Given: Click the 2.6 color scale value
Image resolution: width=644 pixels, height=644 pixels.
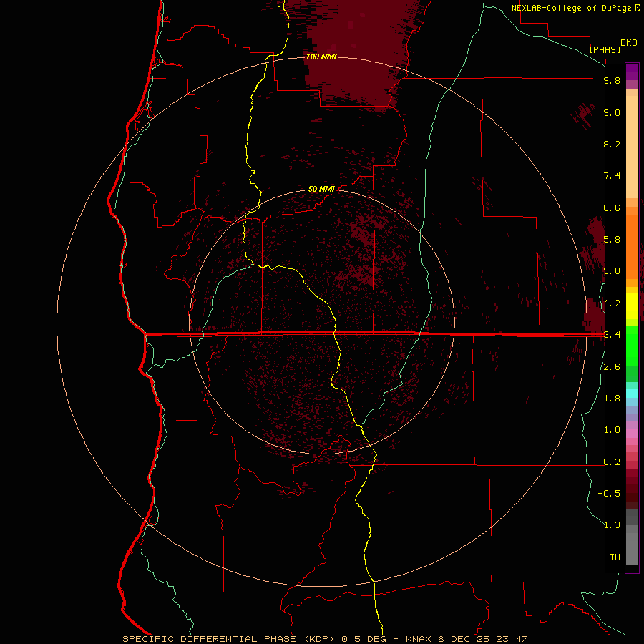Looking at the screenshot, I should 612,367.
